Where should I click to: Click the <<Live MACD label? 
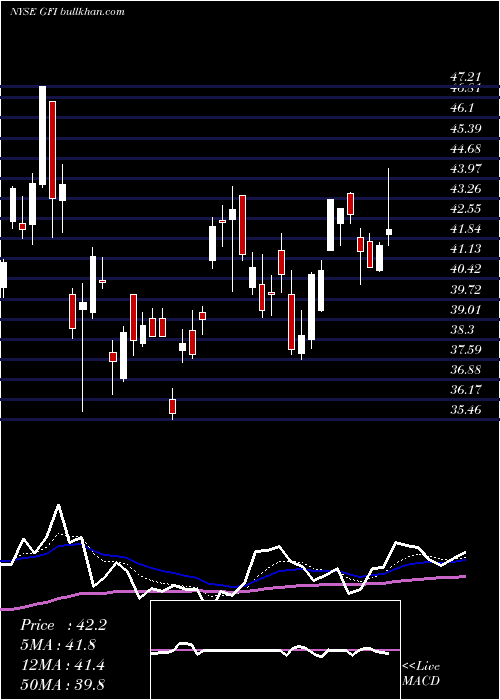click(421, 674)
